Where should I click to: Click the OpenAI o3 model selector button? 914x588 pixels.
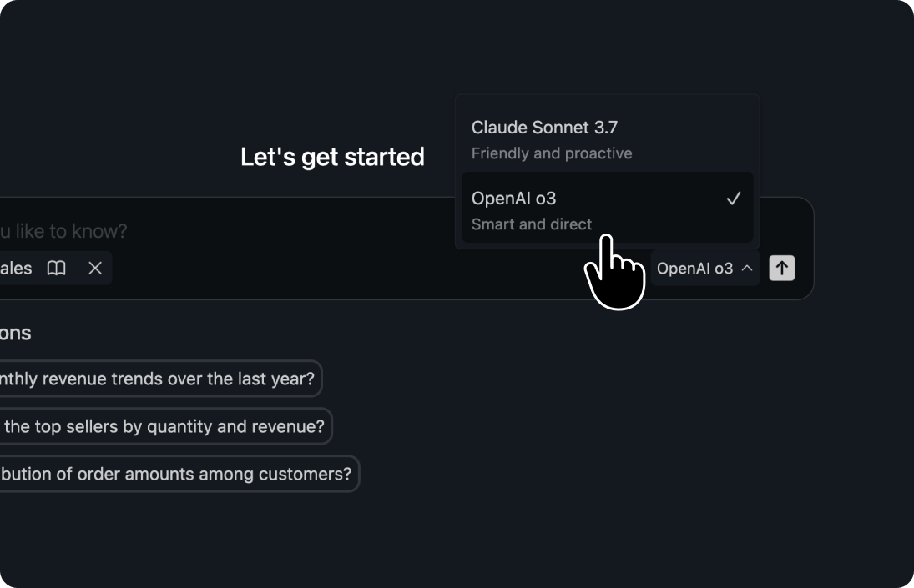point(704,269)
